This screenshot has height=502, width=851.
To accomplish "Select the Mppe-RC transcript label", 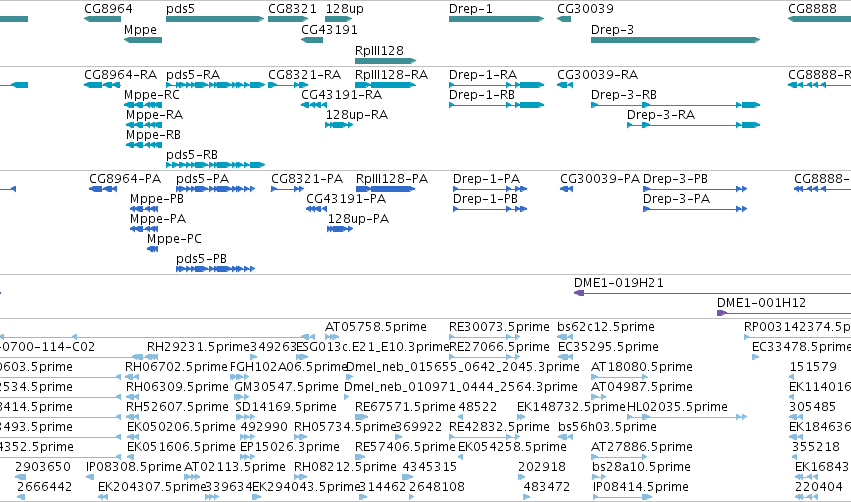I will point(151,95).
